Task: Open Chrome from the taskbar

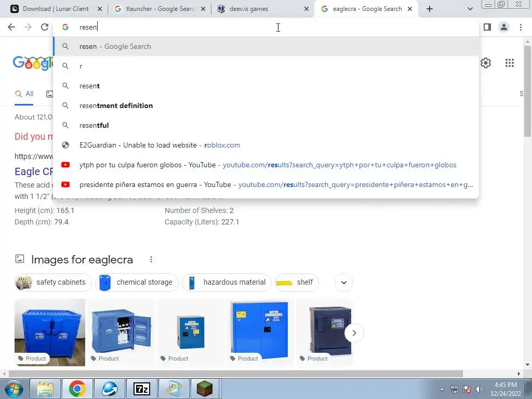Action: click(77, 389)
